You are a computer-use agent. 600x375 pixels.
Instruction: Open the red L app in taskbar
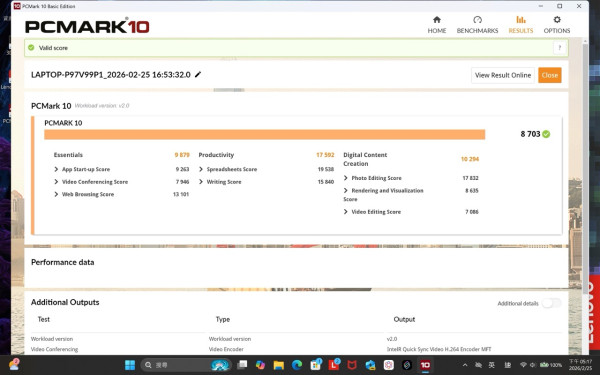pos(334,365)
